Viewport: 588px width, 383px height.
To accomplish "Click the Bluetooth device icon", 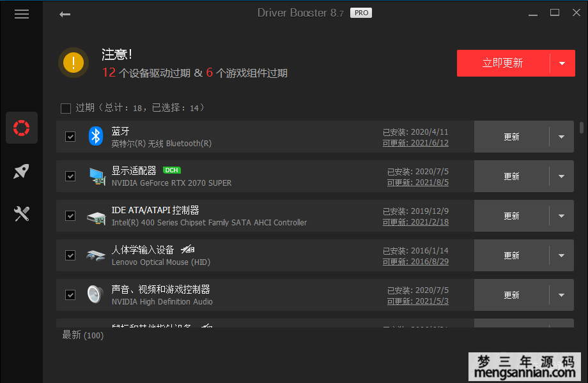I will tap(96, 136).
